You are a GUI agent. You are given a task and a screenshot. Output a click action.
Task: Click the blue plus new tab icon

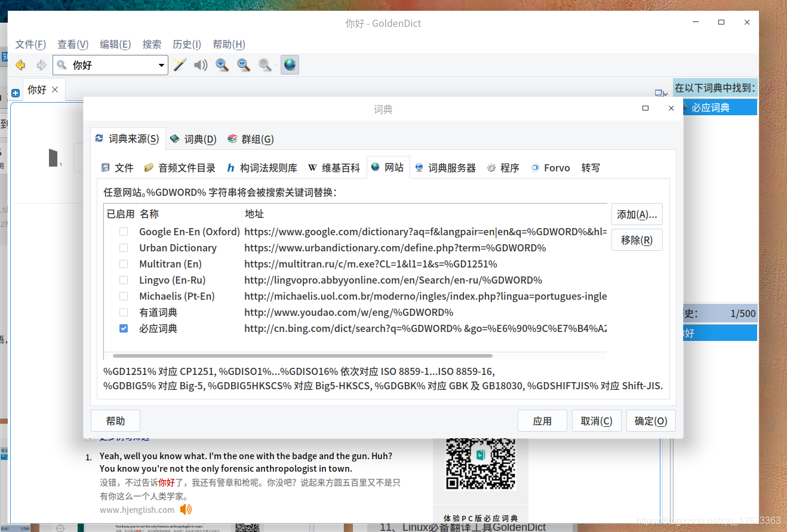tap(16, 93)
